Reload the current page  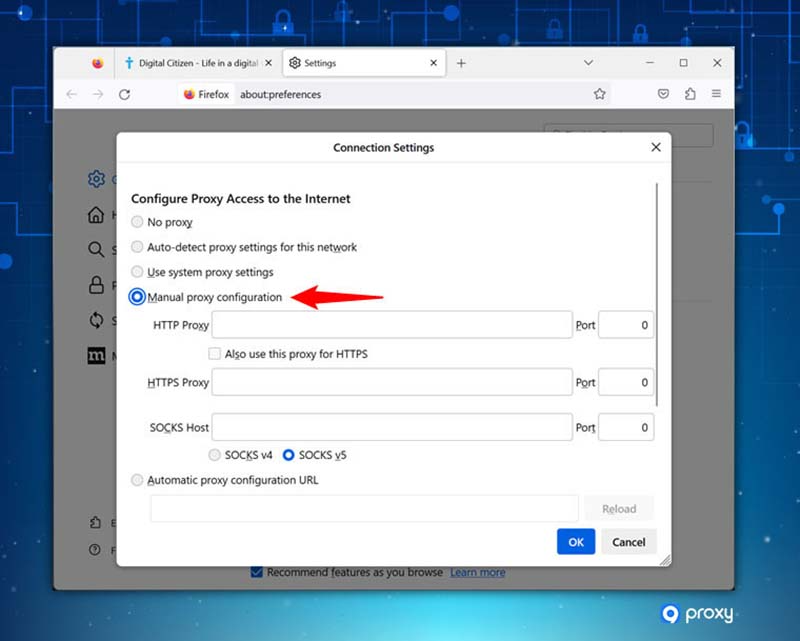124,93
